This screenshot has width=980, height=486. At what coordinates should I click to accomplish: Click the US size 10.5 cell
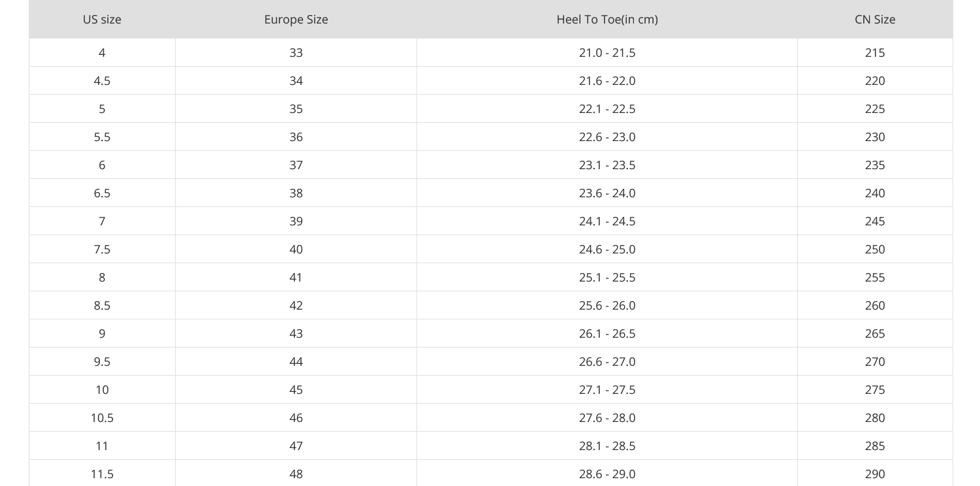pos(102,417)
